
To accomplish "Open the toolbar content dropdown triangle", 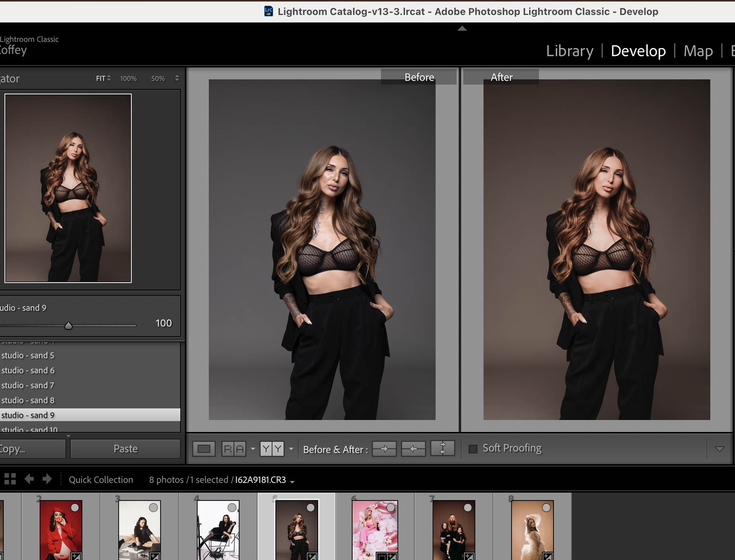I will coord(719,449).
